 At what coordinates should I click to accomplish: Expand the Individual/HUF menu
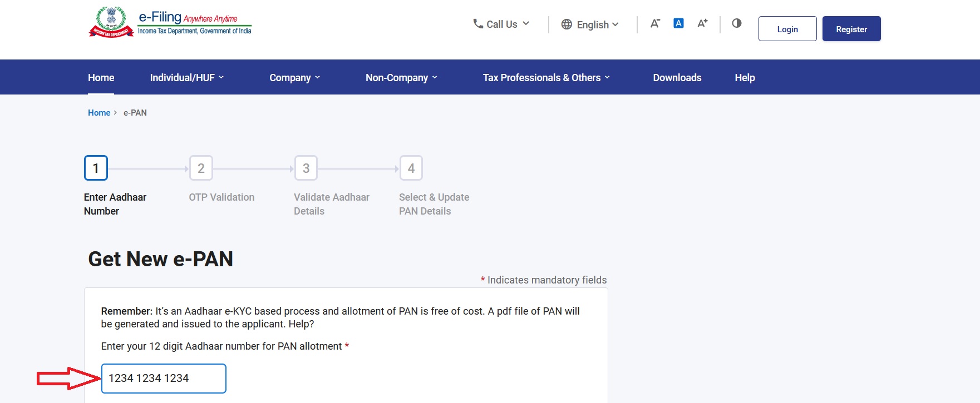coord(186,78)
